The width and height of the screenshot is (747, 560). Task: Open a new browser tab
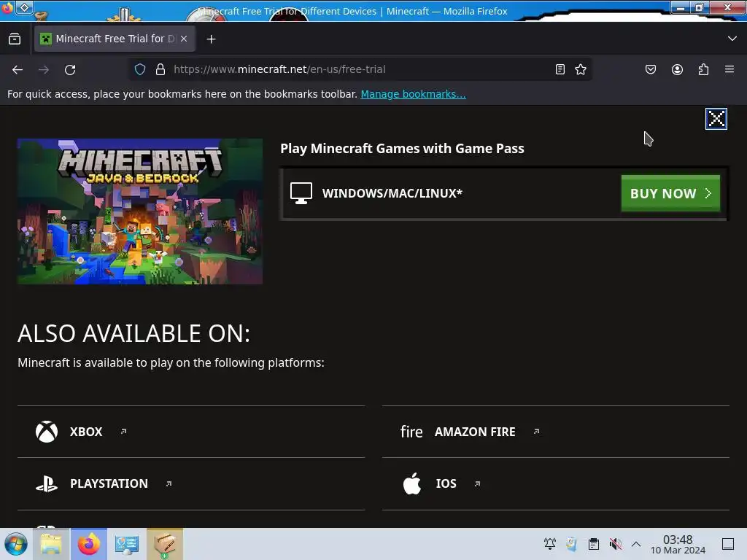coord(211,39)
